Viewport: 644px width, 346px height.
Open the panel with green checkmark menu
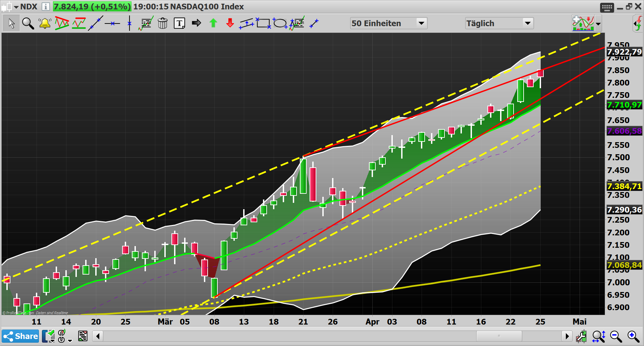49,336
